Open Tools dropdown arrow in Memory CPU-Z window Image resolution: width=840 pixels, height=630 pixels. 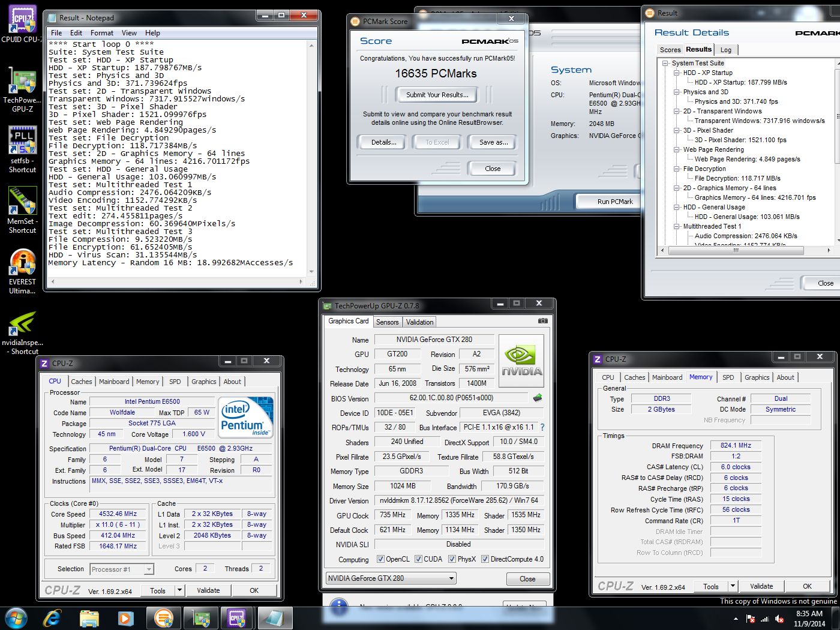point(733,586)
